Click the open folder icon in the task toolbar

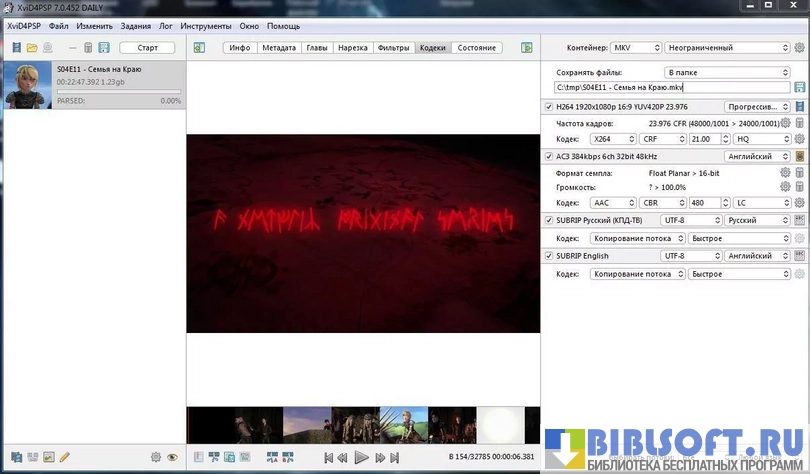click(32, 48)
